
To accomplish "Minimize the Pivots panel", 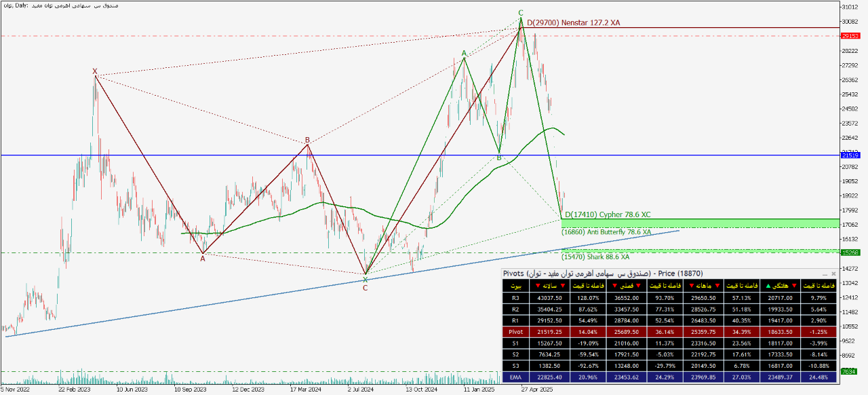I will pos(825,274).
